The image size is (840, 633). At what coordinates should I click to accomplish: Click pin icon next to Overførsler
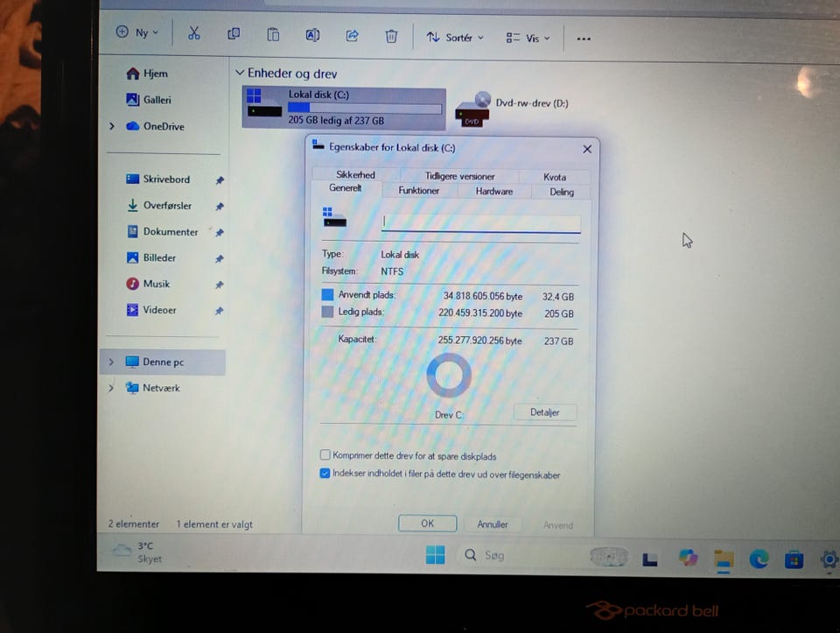[220, 207]
